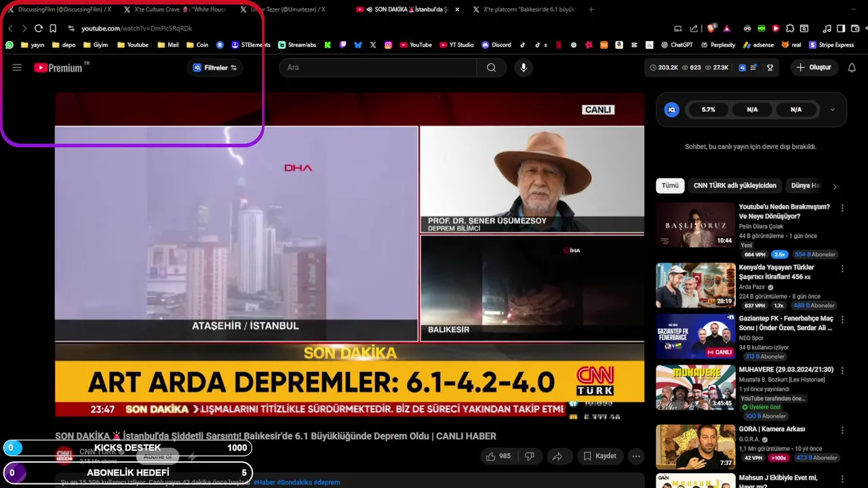This screenshot has height=488, width=868.
Task: Open Gaziantep FK - Fenerbahçe video thumbnail
Action: tap(695, 337)
